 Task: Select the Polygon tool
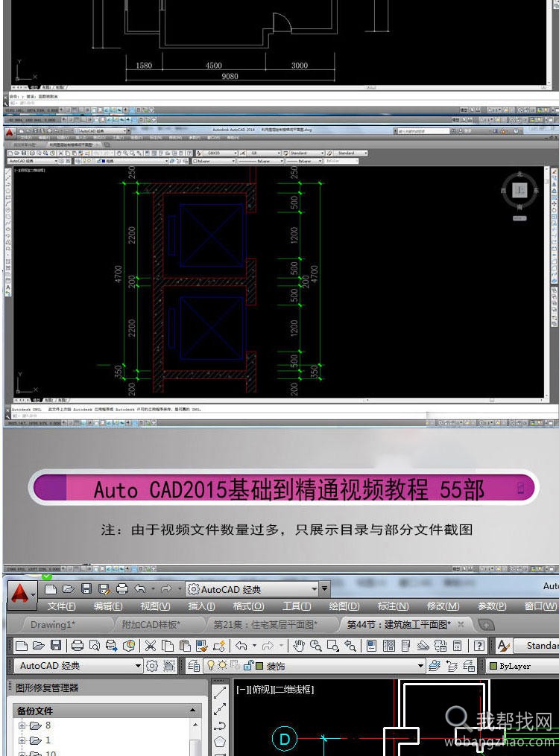[x=220, y=742]
